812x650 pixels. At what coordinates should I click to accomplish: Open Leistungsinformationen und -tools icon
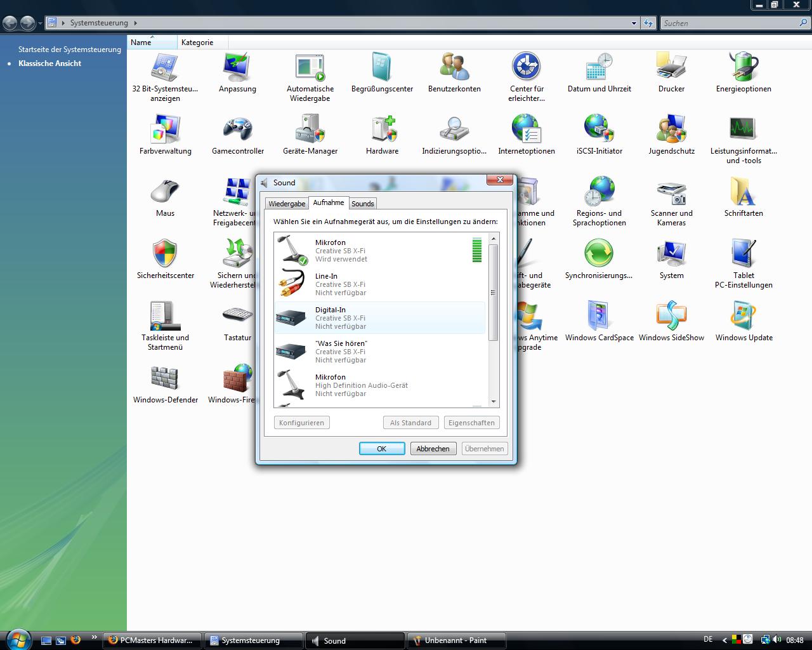pyautogui.click(x=743, y=129)
